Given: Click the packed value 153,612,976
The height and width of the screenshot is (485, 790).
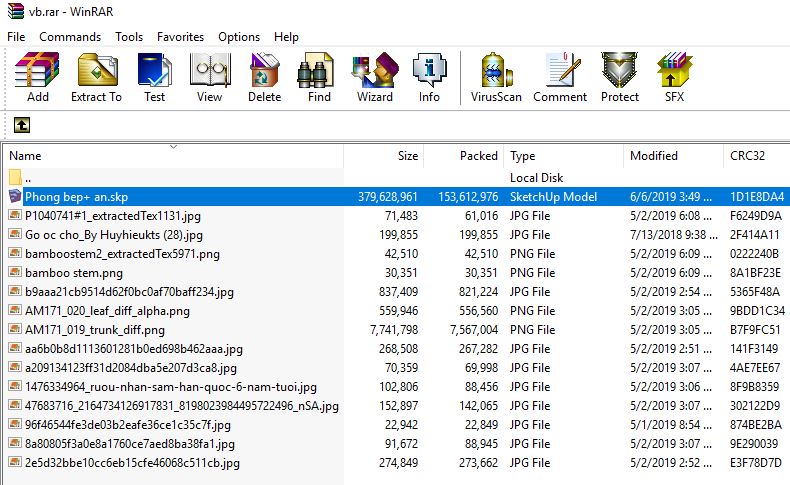Looking at the screenshot, I should (x=468, y=197).
